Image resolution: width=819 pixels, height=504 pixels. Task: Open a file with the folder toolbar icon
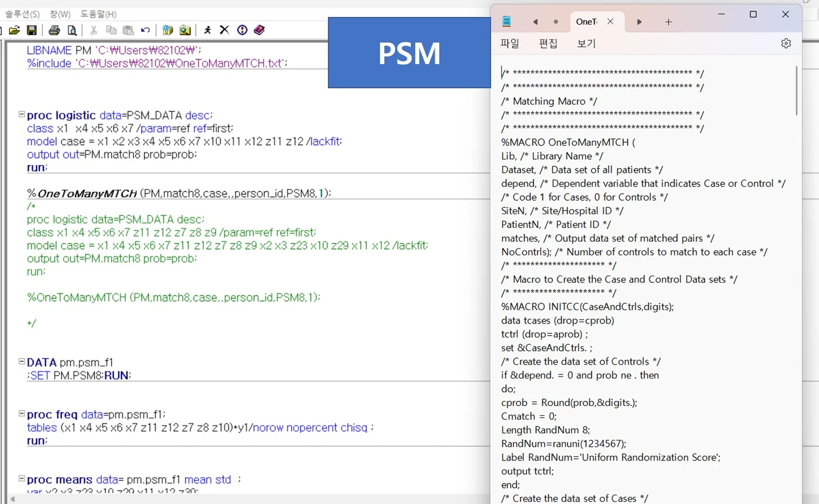tap(14, 30)
